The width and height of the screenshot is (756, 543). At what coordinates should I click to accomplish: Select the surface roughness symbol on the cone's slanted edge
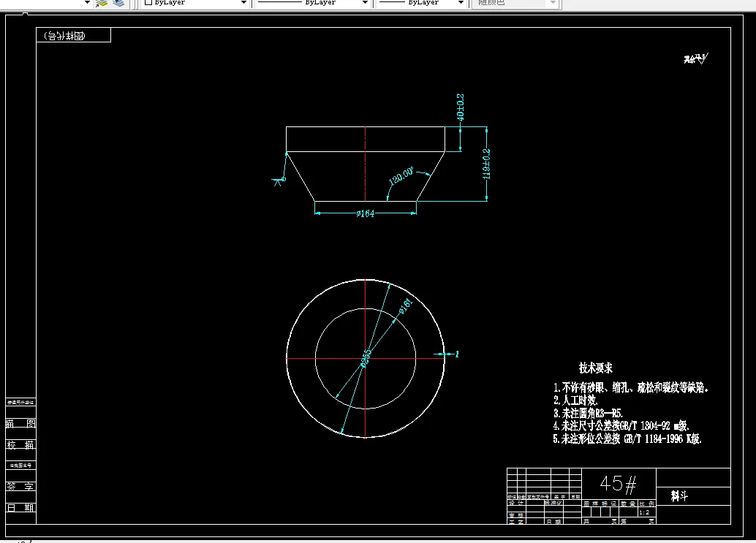click(x=279, y=181)
